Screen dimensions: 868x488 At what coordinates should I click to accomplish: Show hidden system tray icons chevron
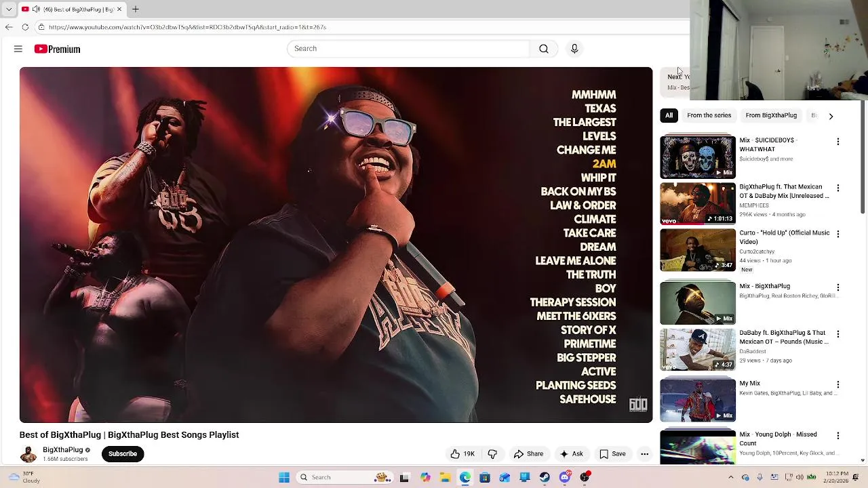click(730, 477)
